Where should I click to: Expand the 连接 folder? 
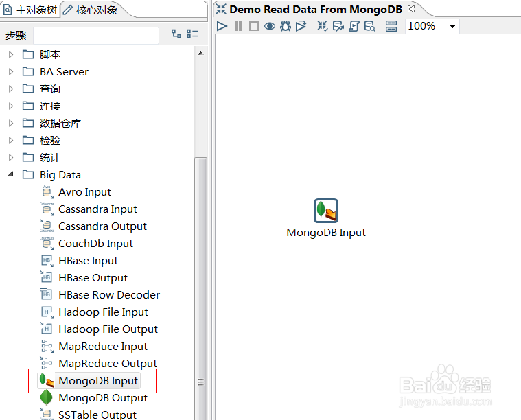(x=11, y=106)
